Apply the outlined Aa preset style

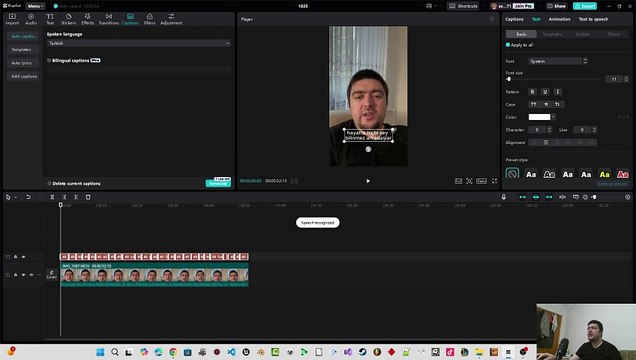coord(549,174)
